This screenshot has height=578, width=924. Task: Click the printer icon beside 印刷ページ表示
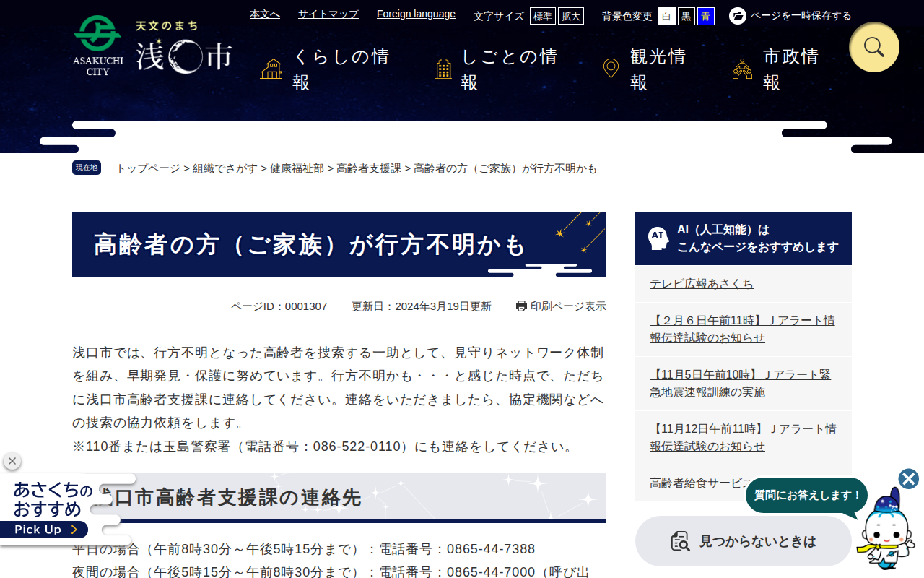click(x=522, y=306)
